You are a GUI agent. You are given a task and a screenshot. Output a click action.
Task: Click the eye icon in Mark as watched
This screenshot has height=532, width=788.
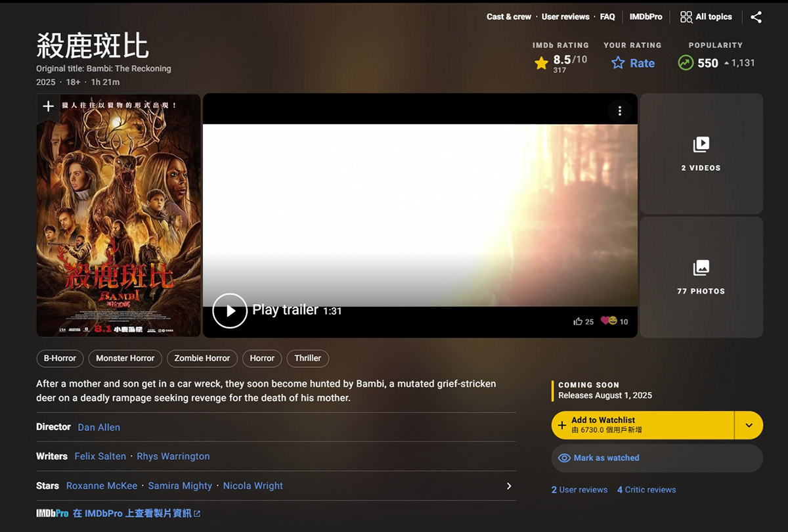click(x=564, y=458)
